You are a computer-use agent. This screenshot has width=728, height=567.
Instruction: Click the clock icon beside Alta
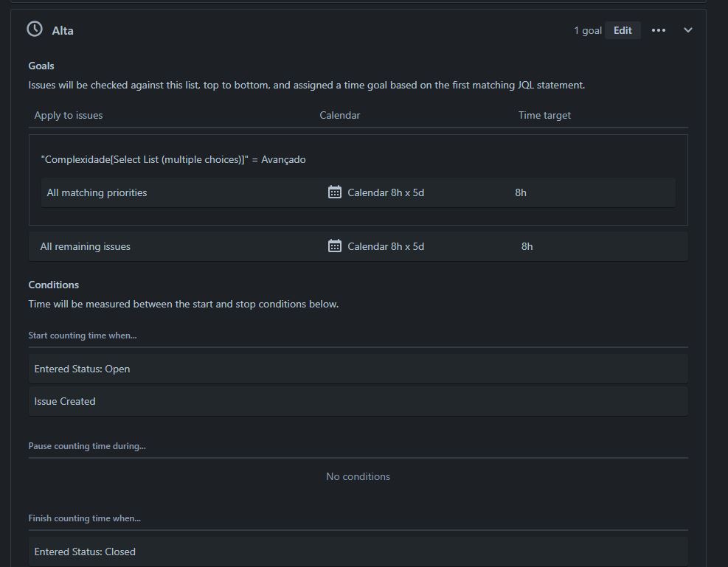click(x=35, y=29)
